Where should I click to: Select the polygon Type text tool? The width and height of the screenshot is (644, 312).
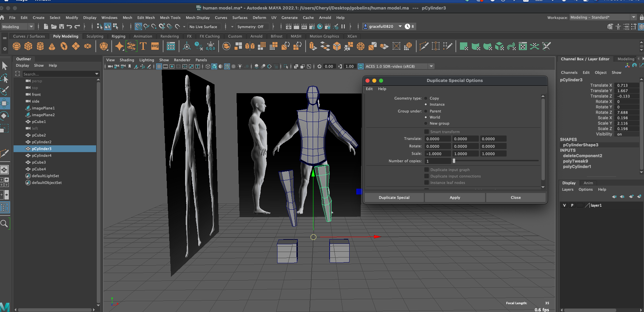143,46
